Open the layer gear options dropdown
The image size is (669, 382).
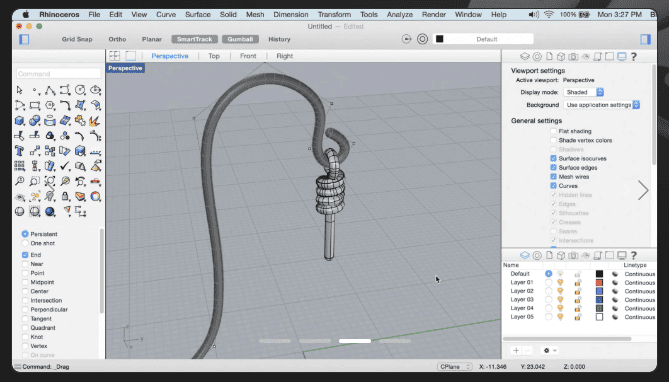coord(550,350)
